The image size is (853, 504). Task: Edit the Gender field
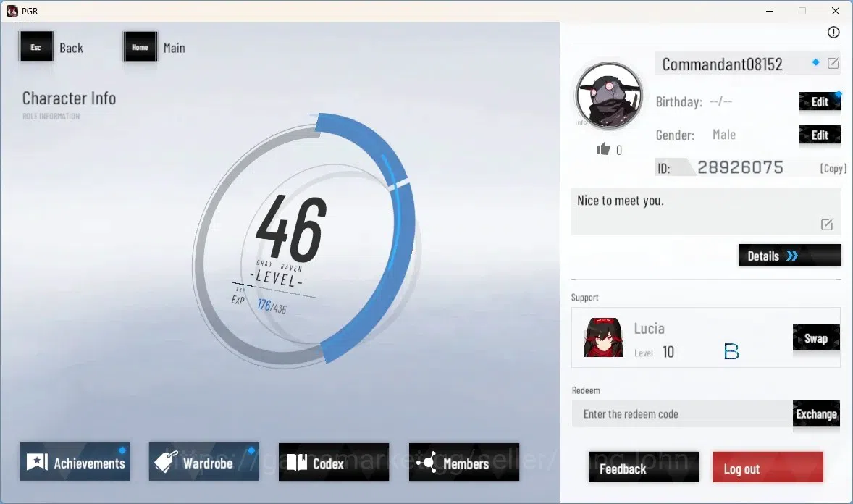[820, 135]
